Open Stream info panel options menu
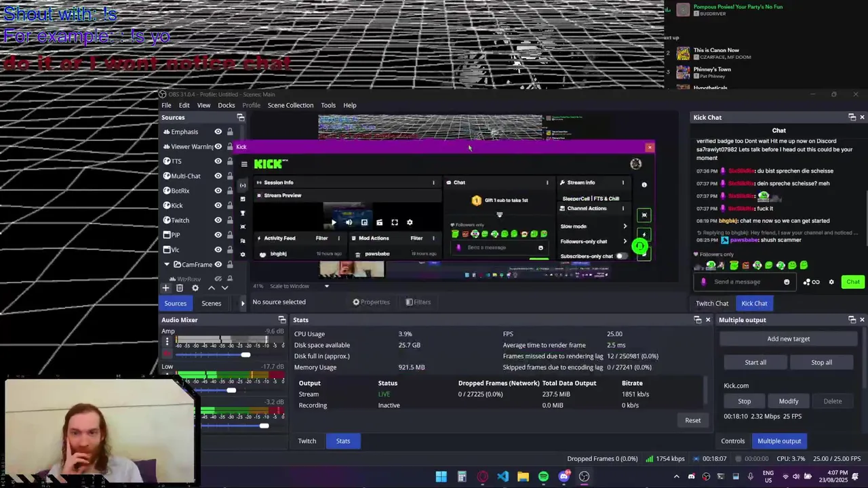868x488 pixels. coord(623,182)
